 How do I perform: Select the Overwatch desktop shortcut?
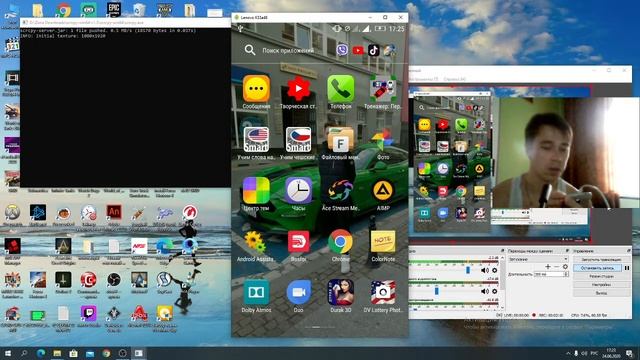click(12, 212)
